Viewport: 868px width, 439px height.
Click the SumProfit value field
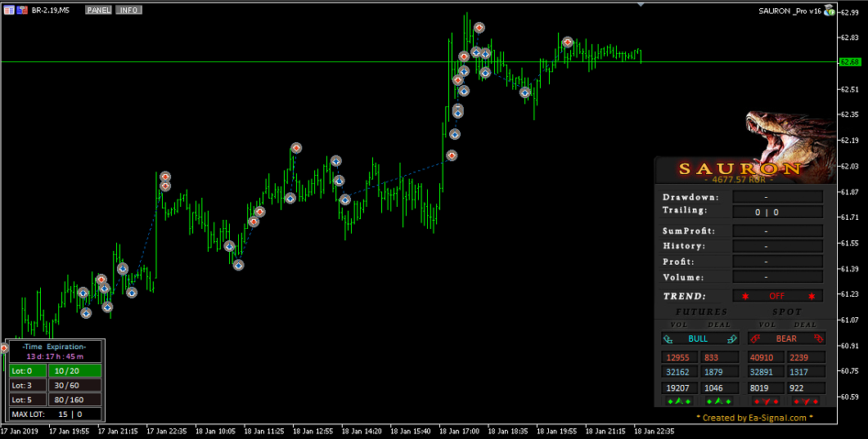point(778,231)
